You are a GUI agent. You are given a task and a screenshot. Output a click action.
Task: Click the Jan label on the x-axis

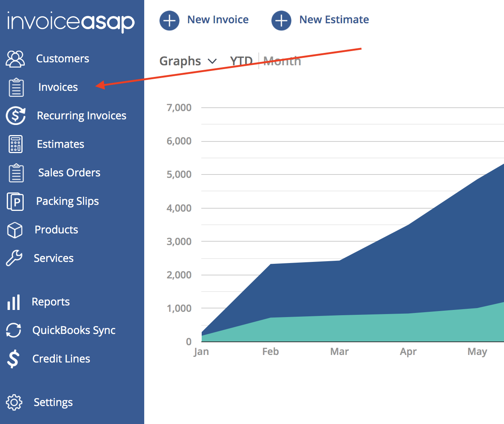point(201,352)
